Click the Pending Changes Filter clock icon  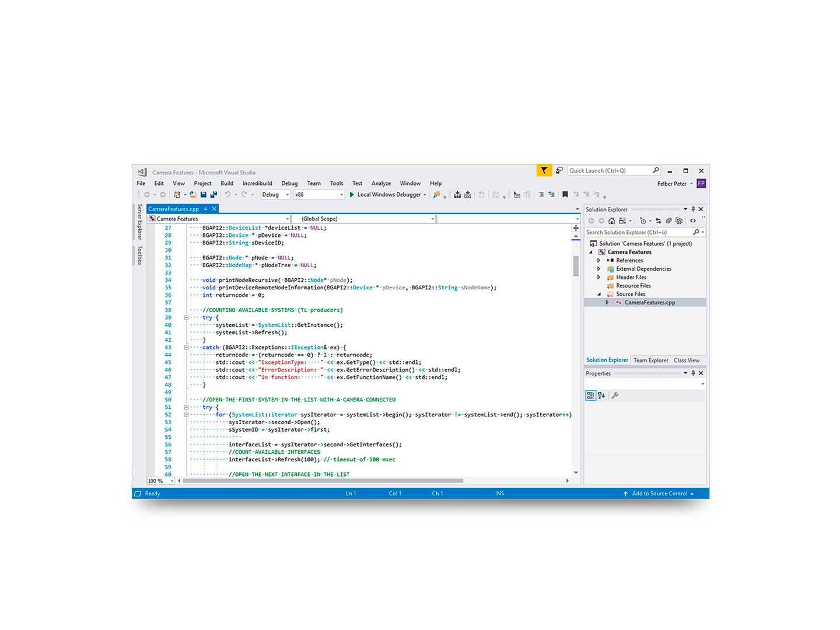pos(643,220)
